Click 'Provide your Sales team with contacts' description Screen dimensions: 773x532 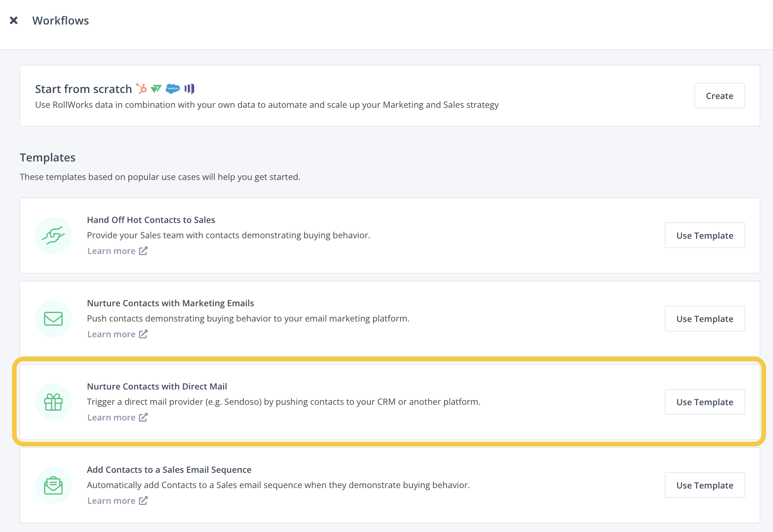coord(229,235)
